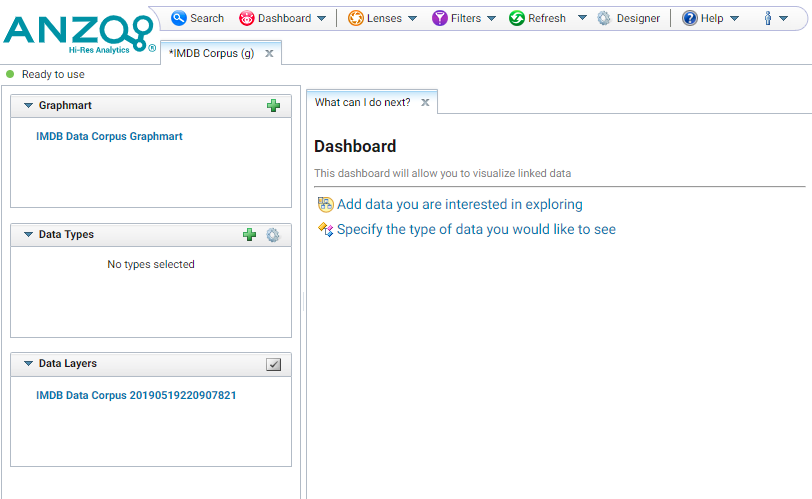Click the green status indicator dot
Image resolution: width=812 pixels, height=499 pixels.
point(10,74)
